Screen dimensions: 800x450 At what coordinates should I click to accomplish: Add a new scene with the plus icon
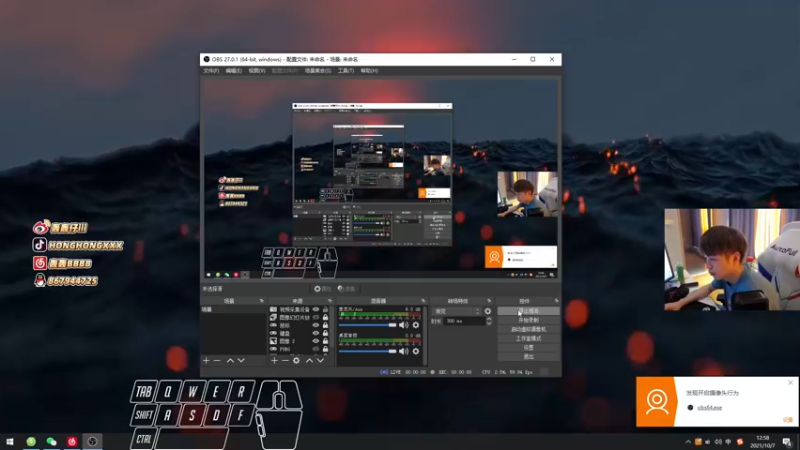(x=206, y=361)
